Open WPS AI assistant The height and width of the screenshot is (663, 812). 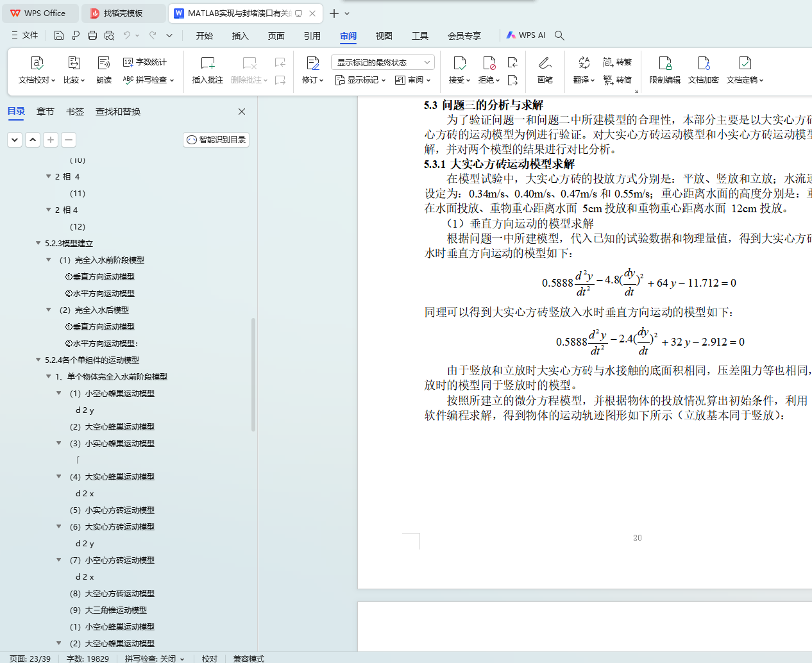click(526, 35)
